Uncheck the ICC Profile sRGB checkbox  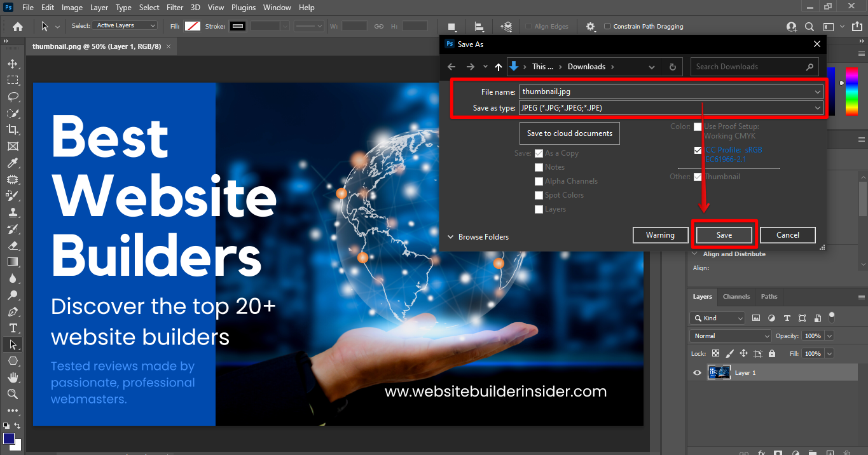coord(698,151)
